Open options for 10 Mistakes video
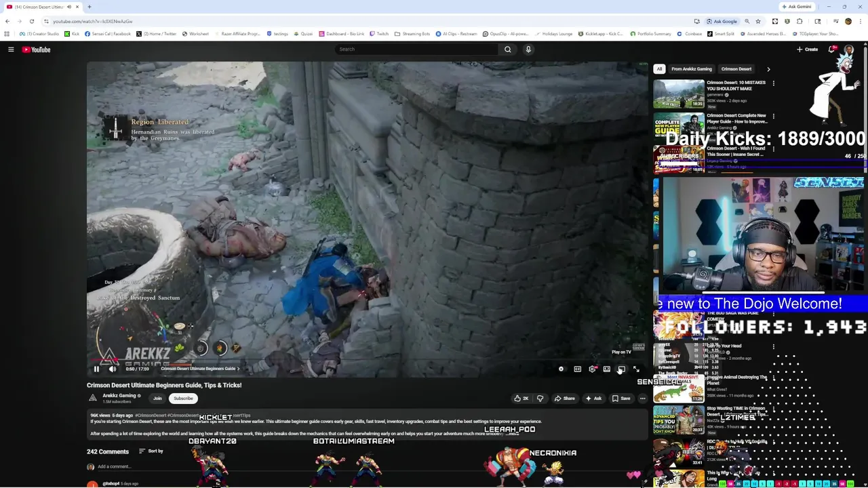This screenshot has height=488, width=868. click(773, 83)
